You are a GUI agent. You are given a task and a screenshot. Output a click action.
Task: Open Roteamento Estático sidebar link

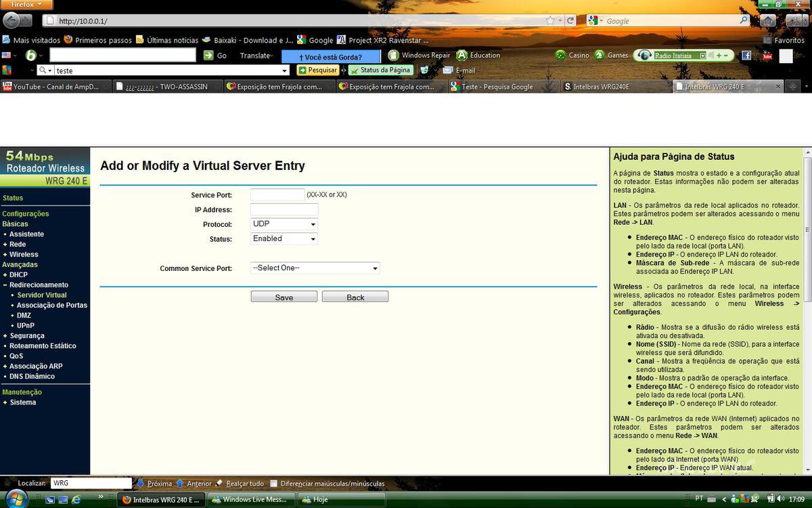[43, 346]
